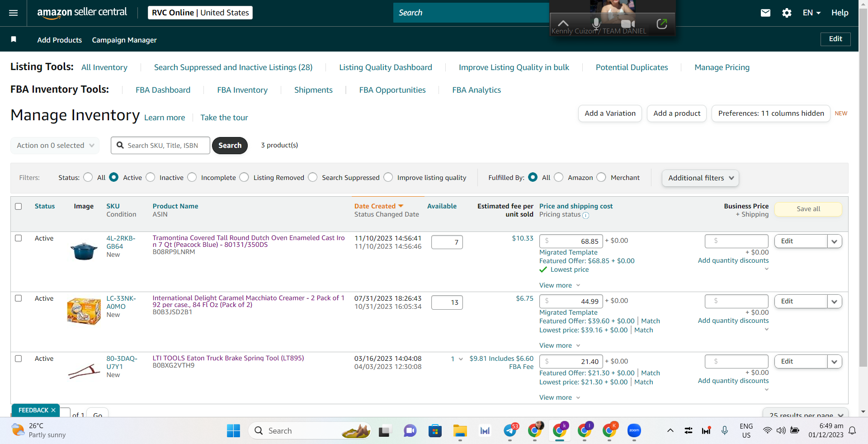The height and width of the screenshot is (444, 868).
Task: Expand the Additional filters dropdown
Action: (x=700, y=178)
